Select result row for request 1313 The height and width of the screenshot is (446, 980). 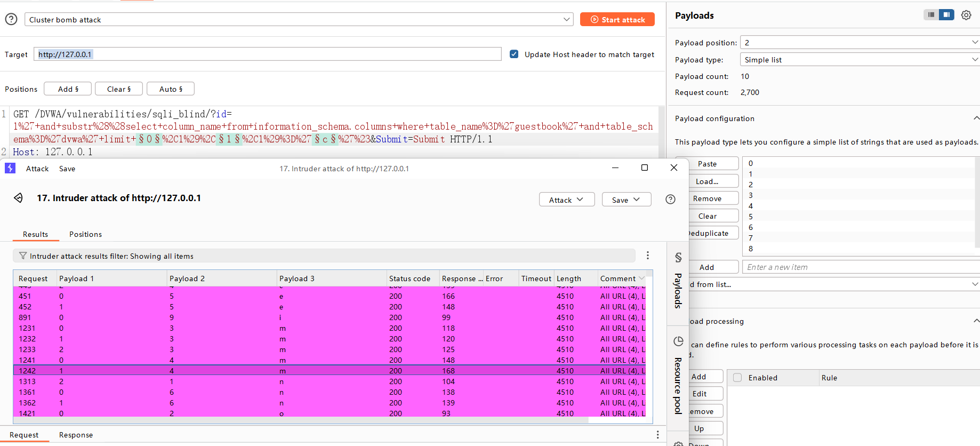click(329, 381)
